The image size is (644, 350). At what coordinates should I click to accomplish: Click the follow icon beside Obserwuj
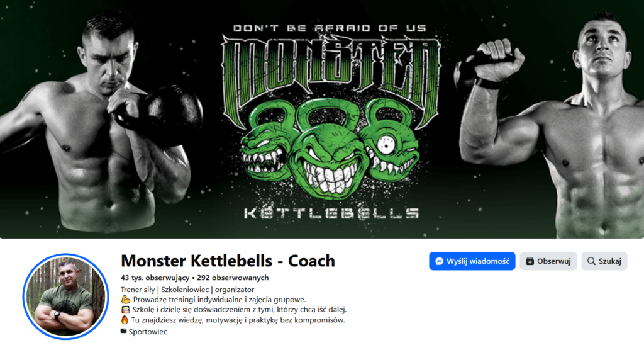click(x=530, y=261)
